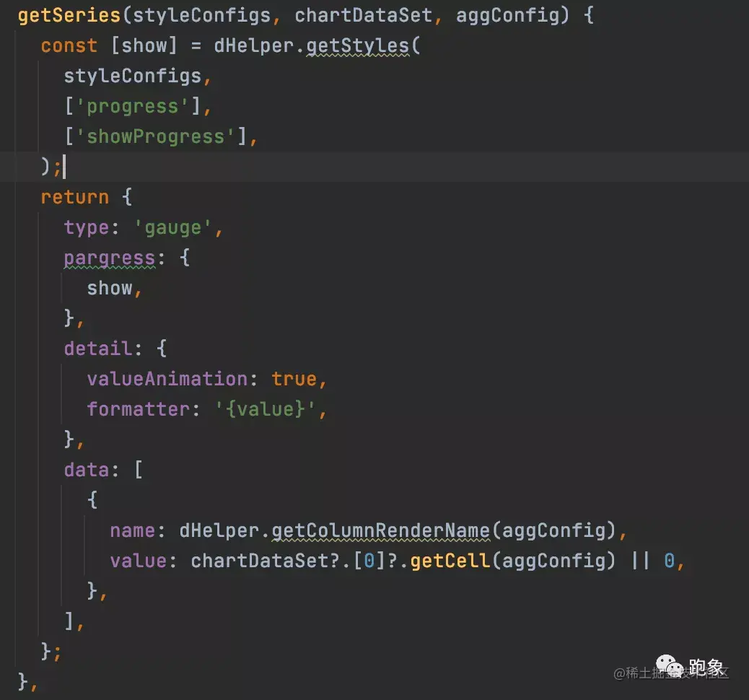Viewport: 749px width, 700px height.
Task: Click the name property key
Action: (132, 530)
